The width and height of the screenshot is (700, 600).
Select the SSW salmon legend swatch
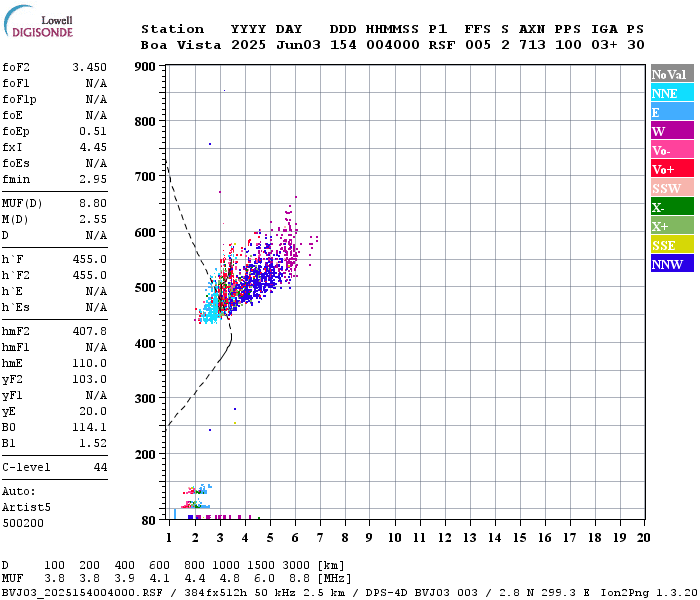coord(672,188)
